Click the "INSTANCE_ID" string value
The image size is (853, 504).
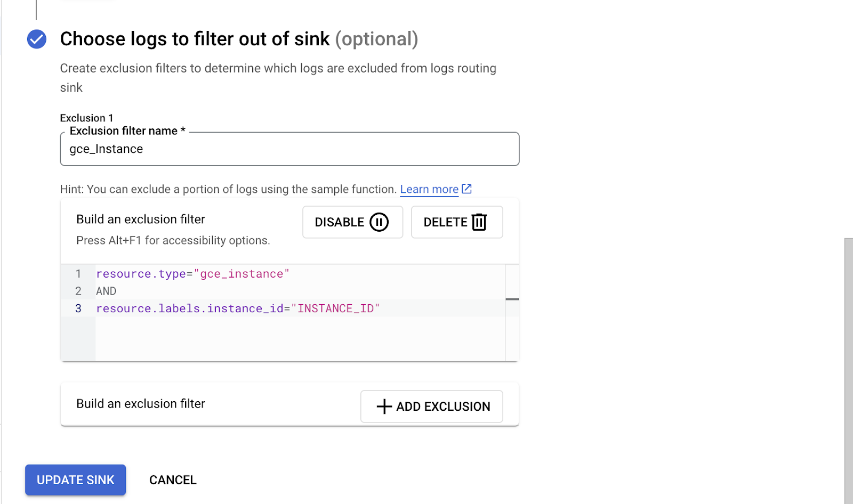pyautogui.click(x=335, y=308)
